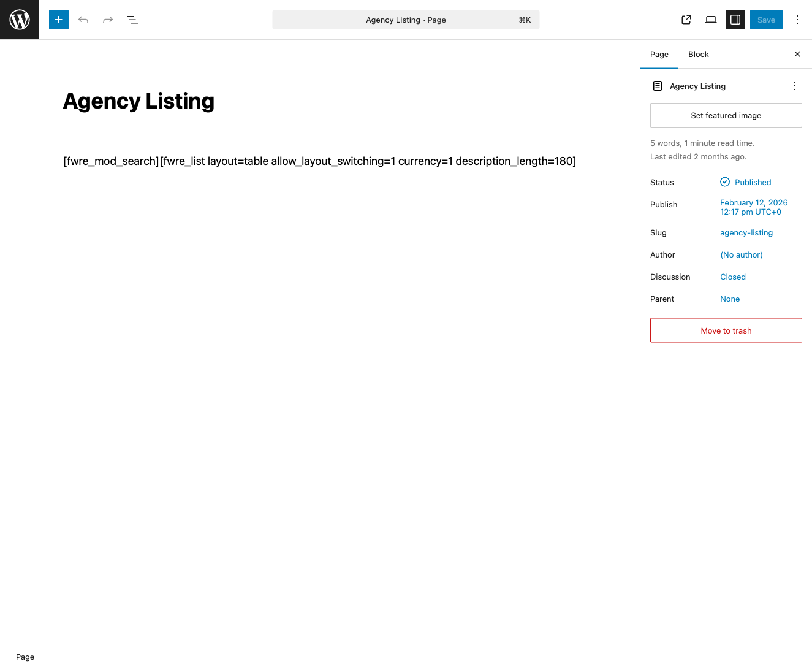812x664 pixels.
Task: Open the Document Overview list icon
Action: click(x=132, y=20)
